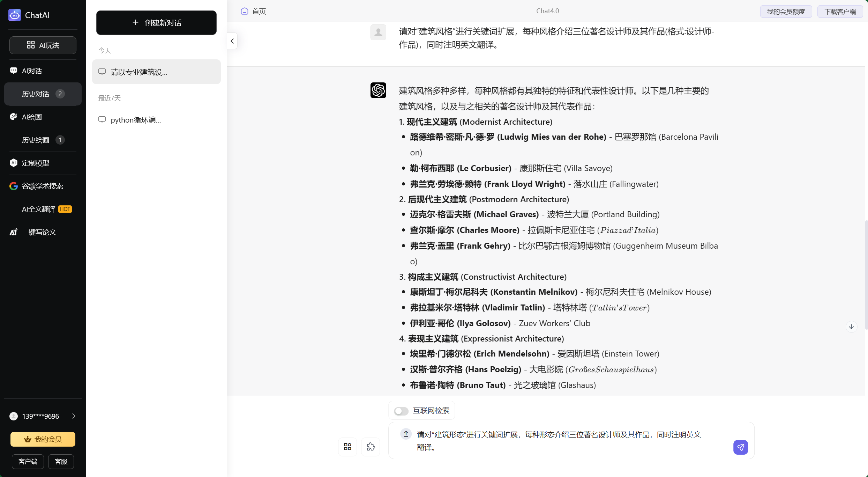The height and width of the screenshot is (477, 868).
Task: Click the upload file icon in input box
Action: pos(406,434)
